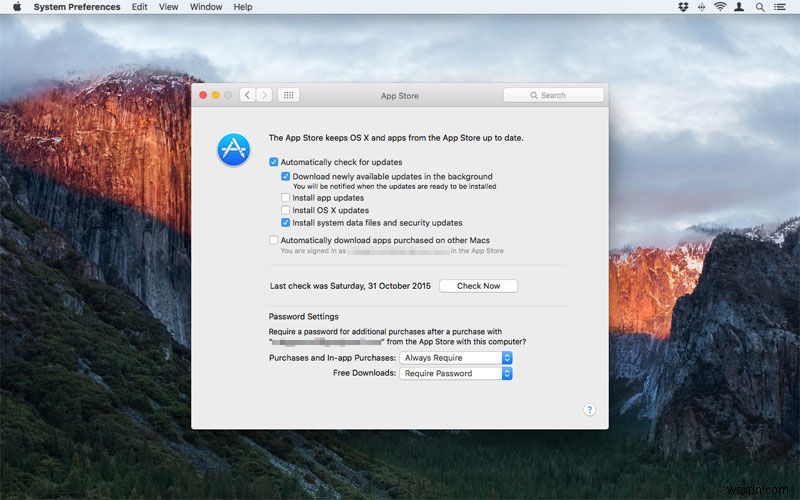Viewport: 800px width, 500px height.
Task: Open the System Preferences menu
Action: click(x=77, y=7)
